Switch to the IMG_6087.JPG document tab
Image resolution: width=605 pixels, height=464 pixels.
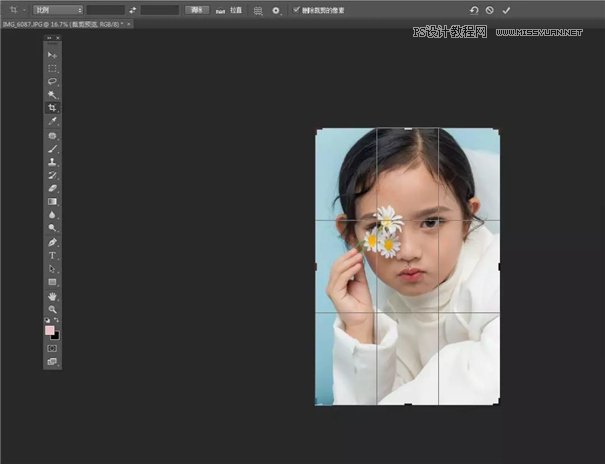[x=60, y=23]
